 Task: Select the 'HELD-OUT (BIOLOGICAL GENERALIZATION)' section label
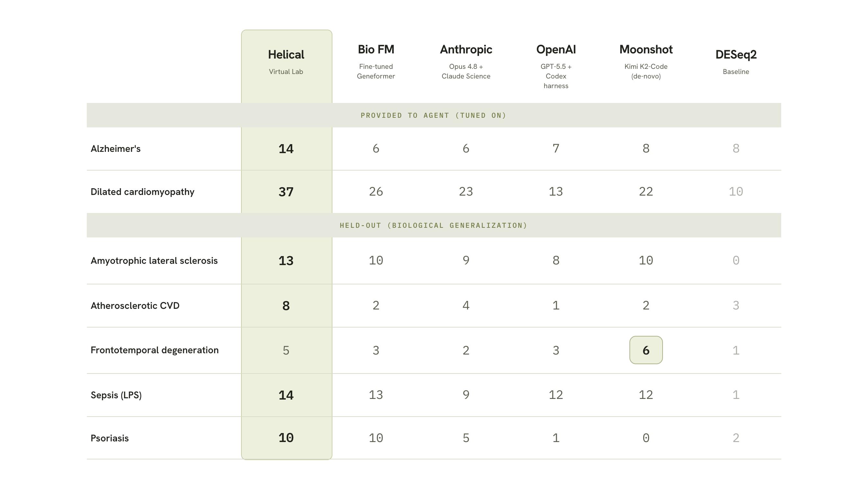click(434, 225)
